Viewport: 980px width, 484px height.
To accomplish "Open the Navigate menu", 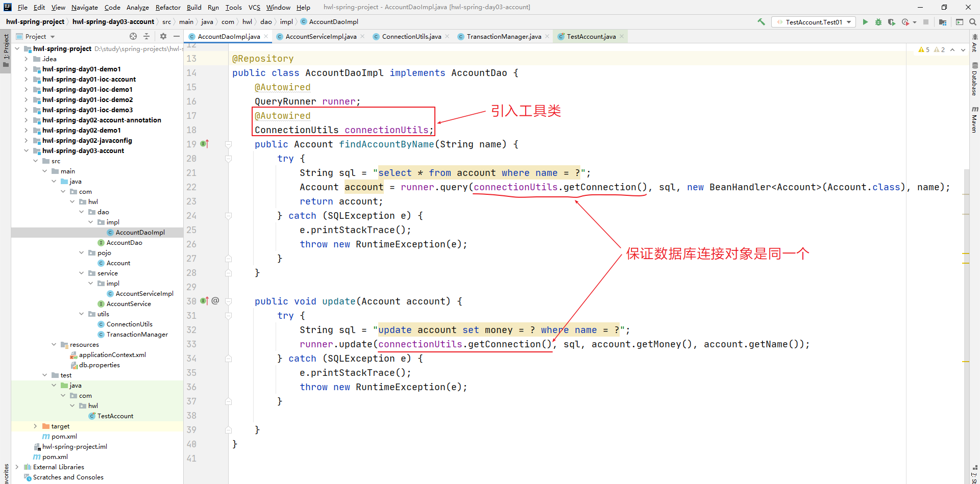I will pos(84,7).
